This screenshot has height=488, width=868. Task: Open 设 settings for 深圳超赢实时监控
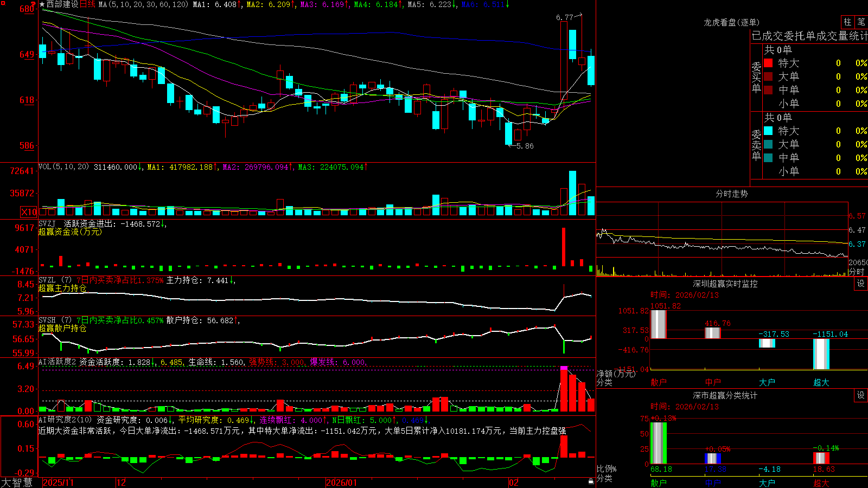coord(861,284)
